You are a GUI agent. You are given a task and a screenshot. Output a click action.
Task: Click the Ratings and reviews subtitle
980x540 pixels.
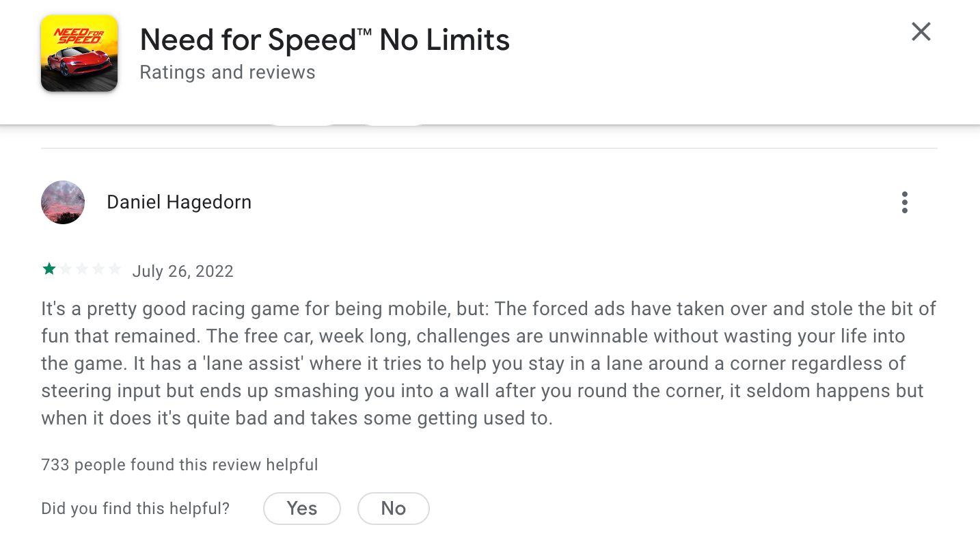tap(228, 72)
